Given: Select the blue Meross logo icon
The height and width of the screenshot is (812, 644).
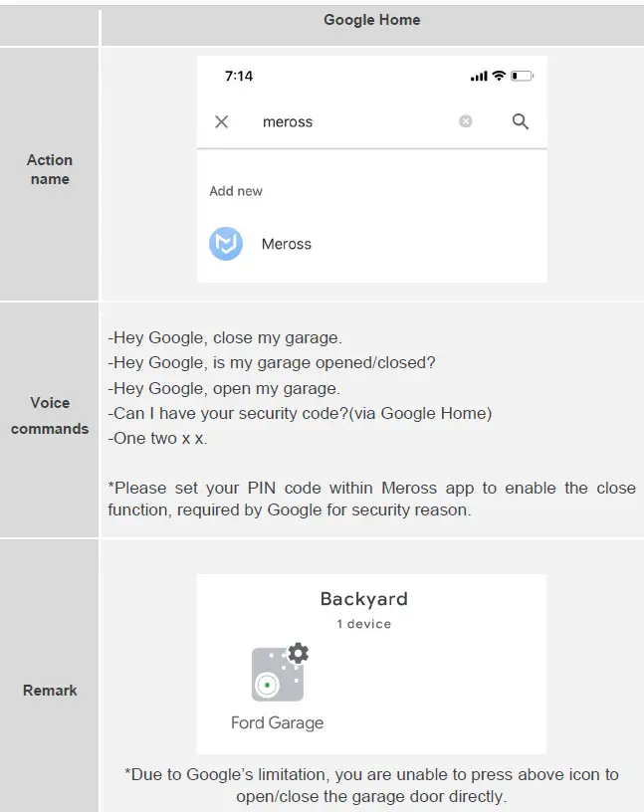Looking at the screenshot, I should click(226, 244).
